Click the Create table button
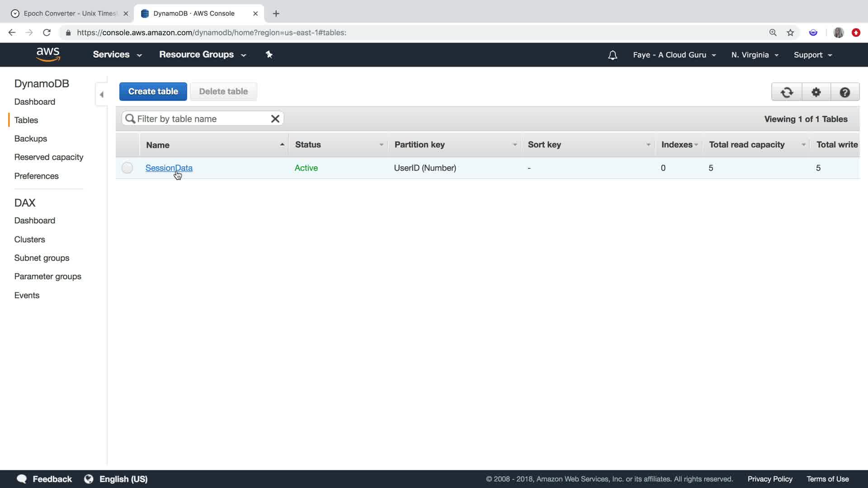The image size is (868, 488). tap(153, 92)
